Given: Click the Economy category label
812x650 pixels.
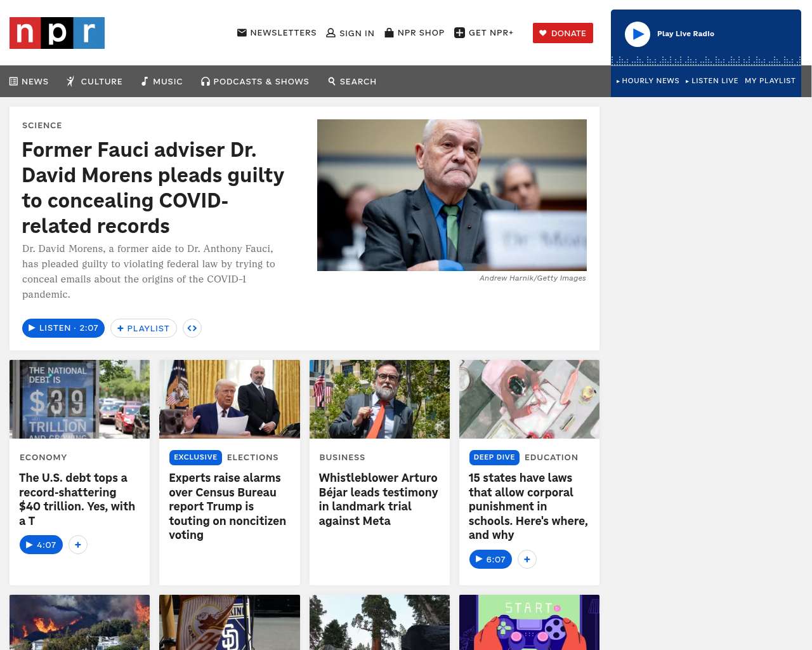Looking at the screenshot, I should click(x=43, y=457).
